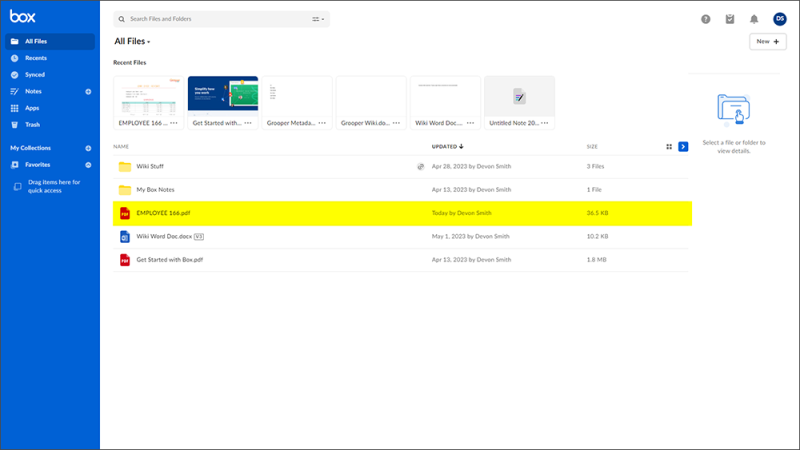Open Recents in sidebar
This screenshot has width=800, height=450.
pos(36,58)
